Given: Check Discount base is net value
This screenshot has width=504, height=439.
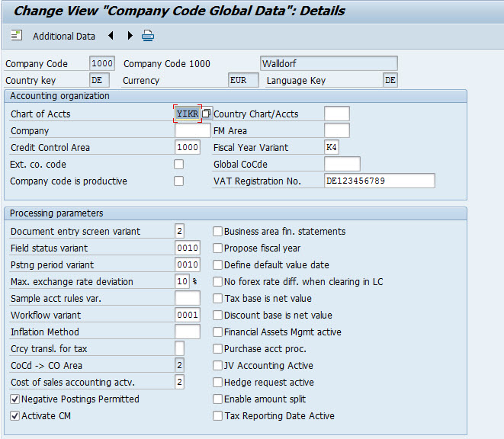Looking at the screenshot, I should (217, 315).
